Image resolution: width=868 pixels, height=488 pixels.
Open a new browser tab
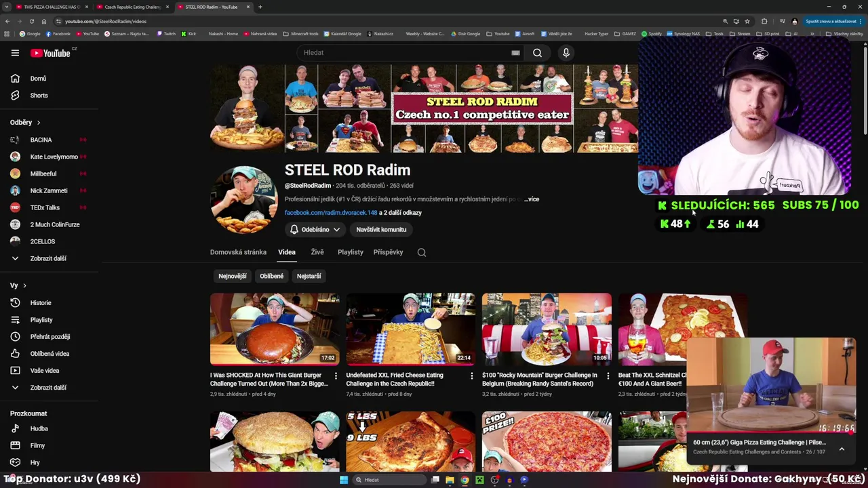coord(260,7)
